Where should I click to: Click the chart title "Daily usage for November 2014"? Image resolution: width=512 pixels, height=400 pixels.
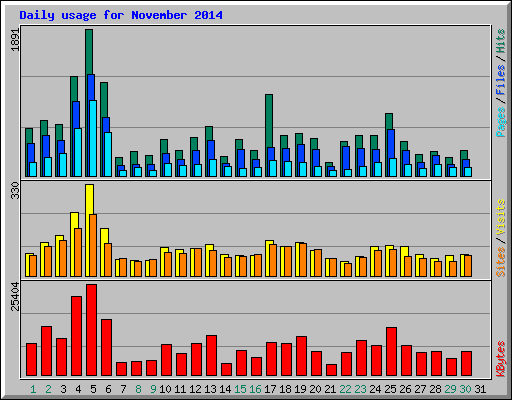[121, 15]
